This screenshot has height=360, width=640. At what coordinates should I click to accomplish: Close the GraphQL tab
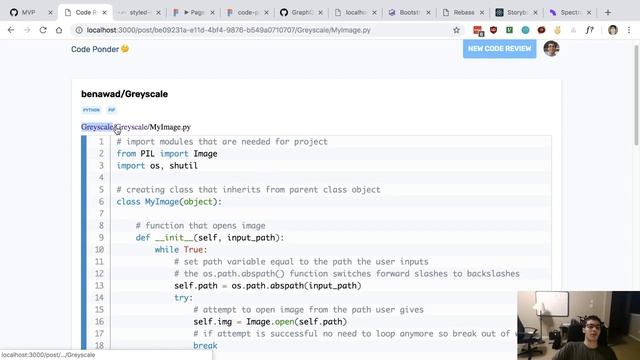point(320,13)
